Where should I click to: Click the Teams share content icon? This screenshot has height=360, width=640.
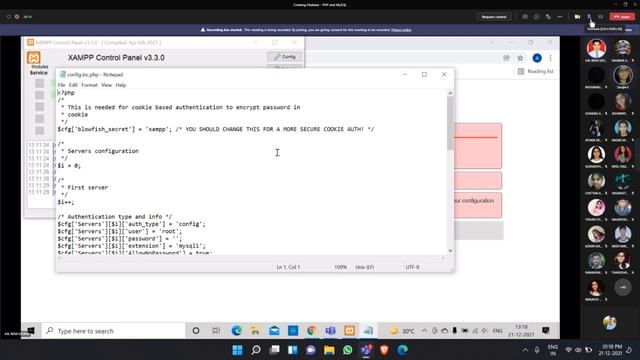600,17
